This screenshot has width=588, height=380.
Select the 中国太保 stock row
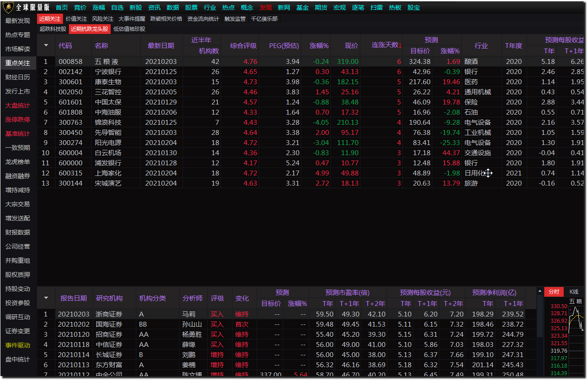tap(311, 102)
